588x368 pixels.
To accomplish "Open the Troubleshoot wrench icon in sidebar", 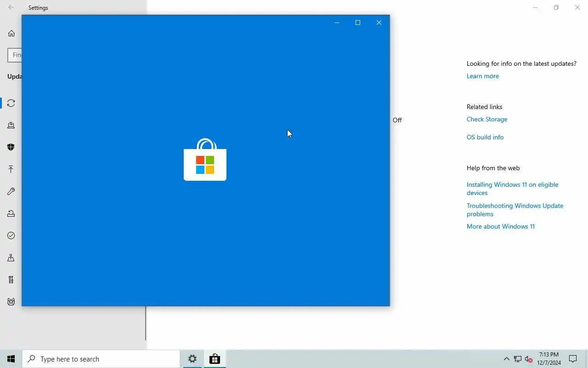I will point(11,191).
